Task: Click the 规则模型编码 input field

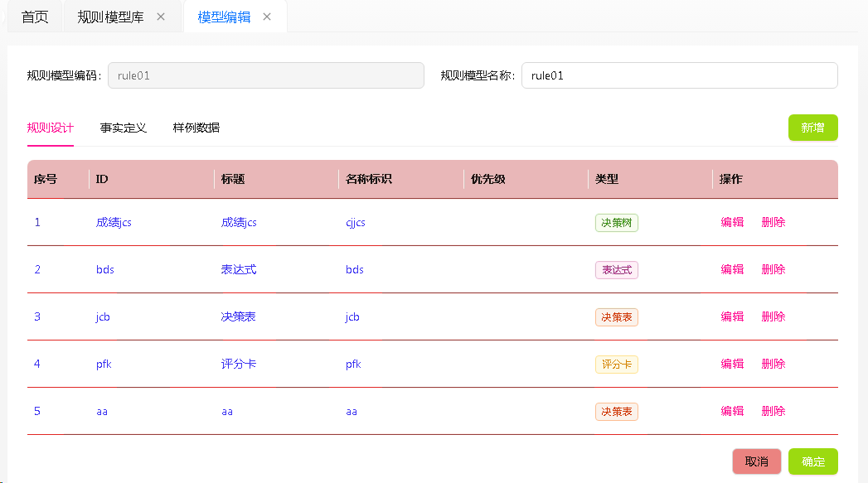Action: coord(266,75)
